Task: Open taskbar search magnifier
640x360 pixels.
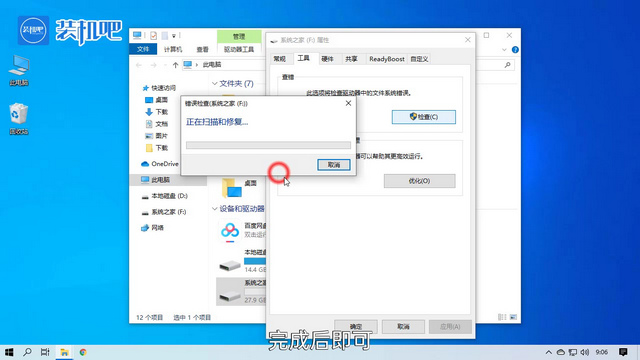Action: (x=27, y=352)
